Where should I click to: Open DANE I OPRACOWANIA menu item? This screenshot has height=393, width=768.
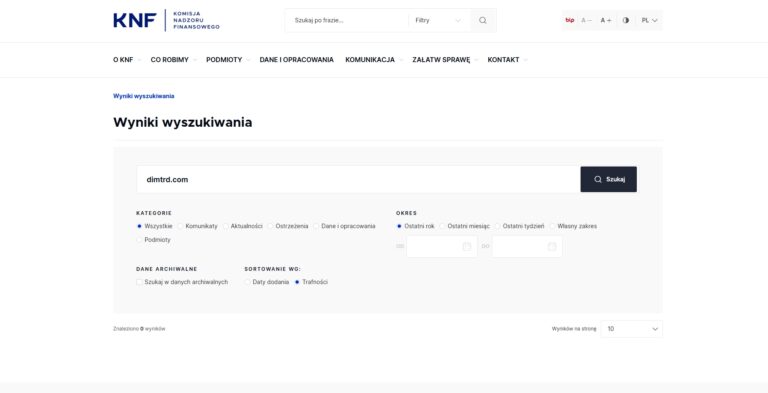coord(296,60)
